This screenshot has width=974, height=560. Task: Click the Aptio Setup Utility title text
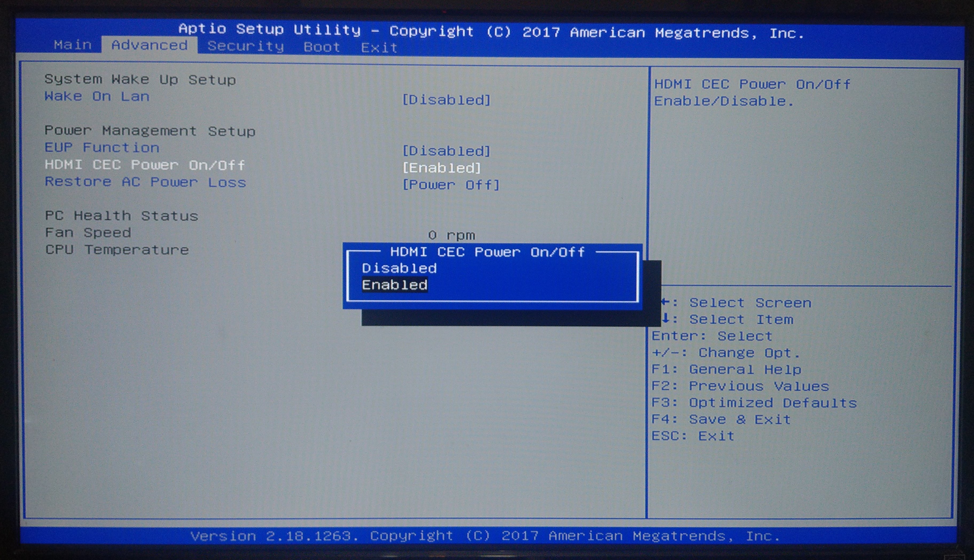click(x=491, y=31)
